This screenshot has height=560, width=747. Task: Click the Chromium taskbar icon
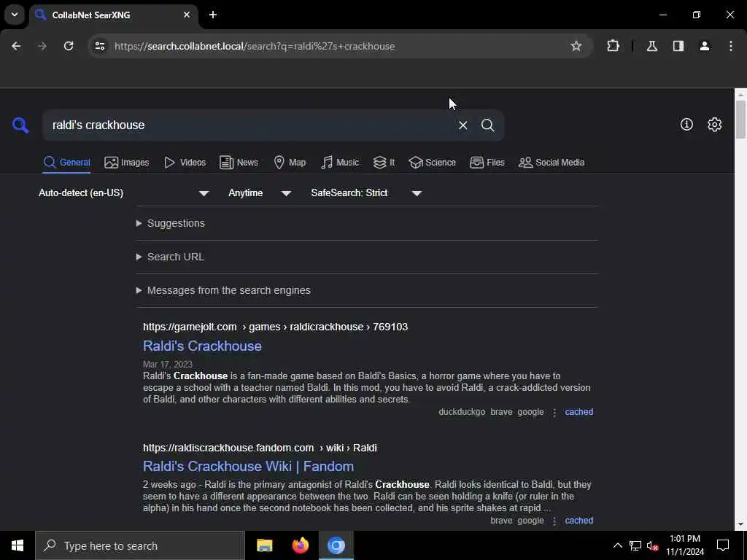(x=336, y=545)
